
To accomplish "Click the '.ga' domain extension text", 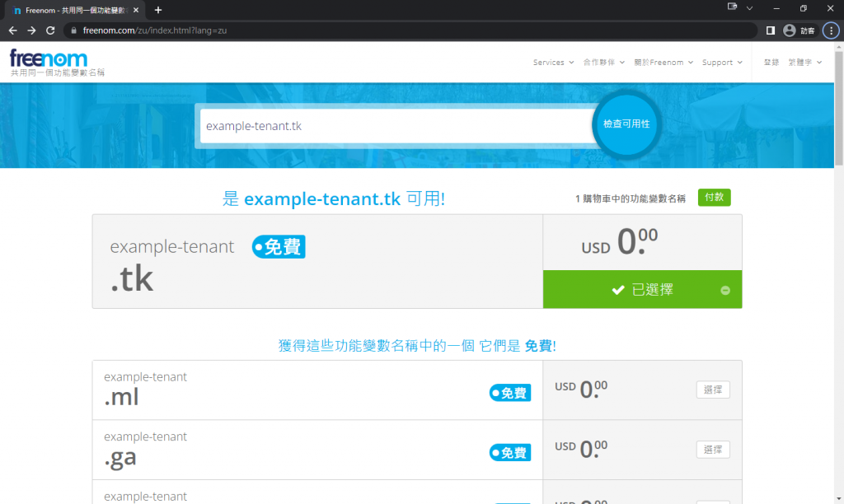I will 120,458.
